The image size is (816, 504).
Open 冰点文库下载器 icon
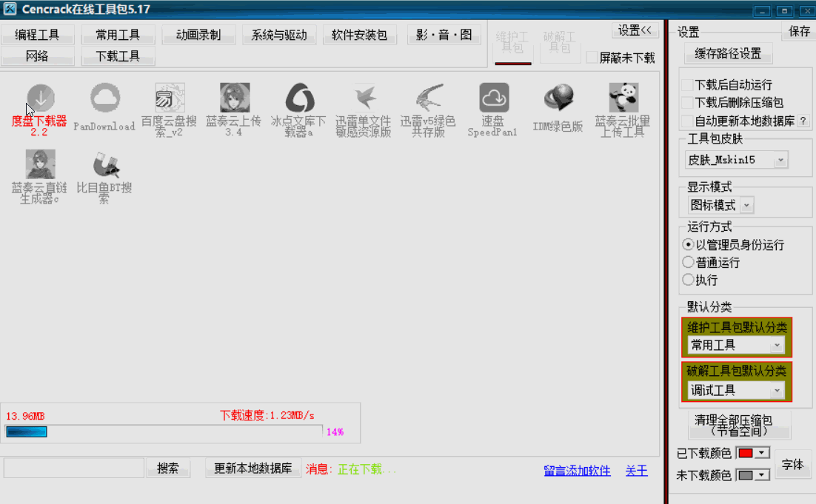[x=299, y=98]
